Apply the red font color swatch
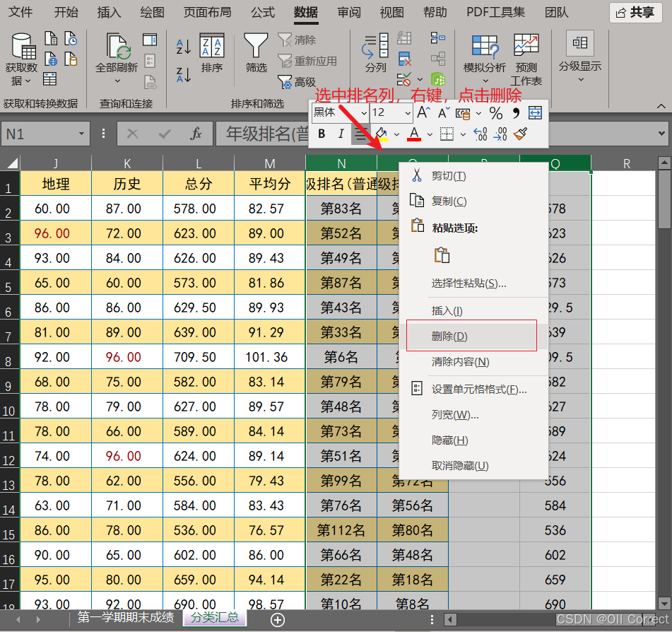This screenshot has width=672, height=632. [414, 134]
